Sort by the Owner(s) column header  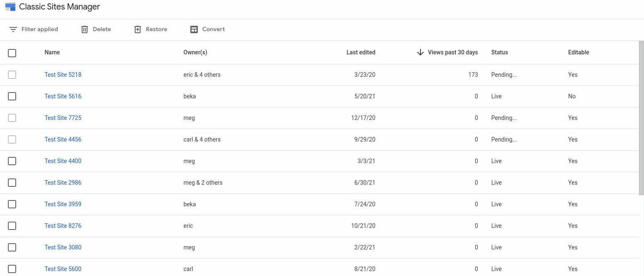pos(195,52)
